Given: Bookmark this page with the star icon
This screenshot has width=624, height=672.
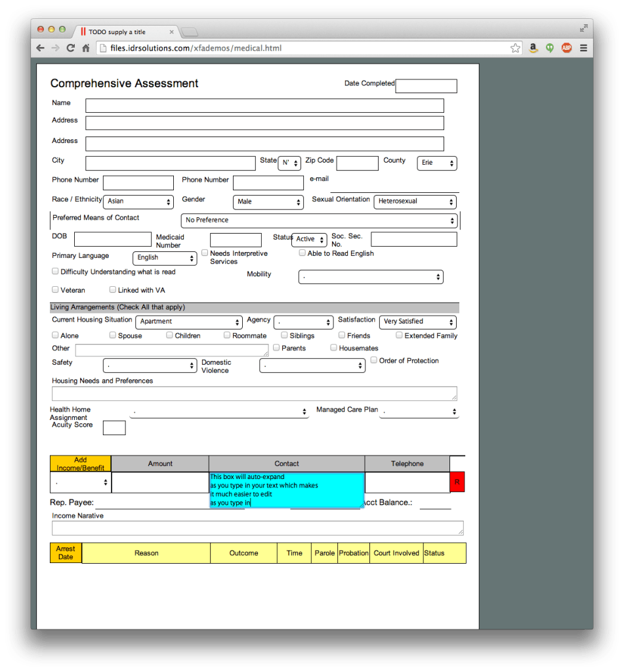Looking at the screenshot, I should point(516,47).
